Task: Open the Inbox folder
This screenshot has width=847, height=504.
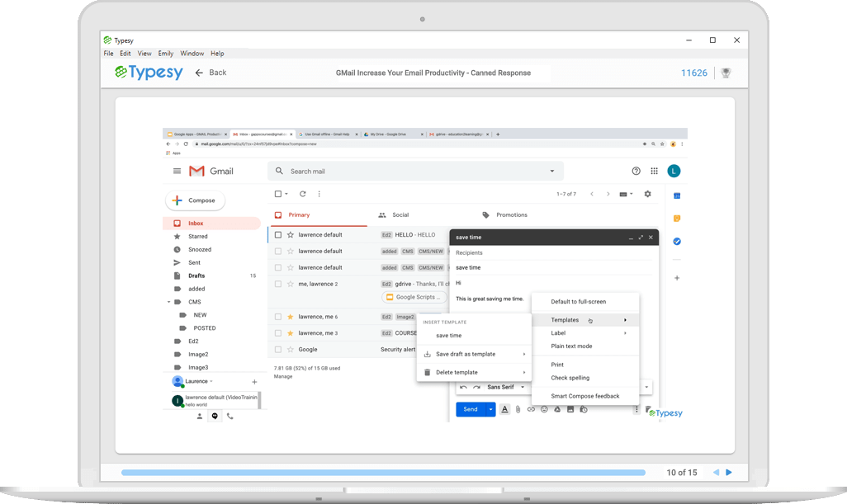Action: click(x=211, y=223)
